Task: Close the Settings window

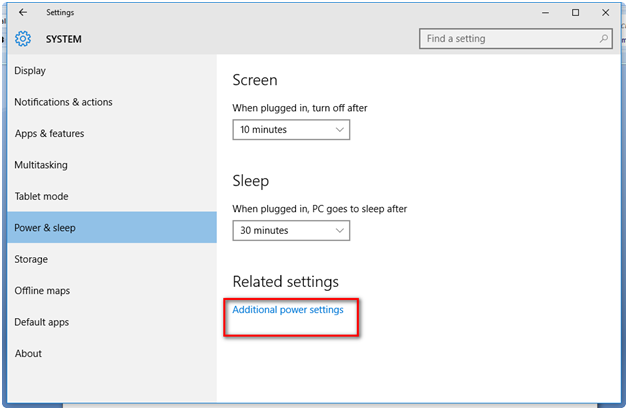Action: click(604, 13)
